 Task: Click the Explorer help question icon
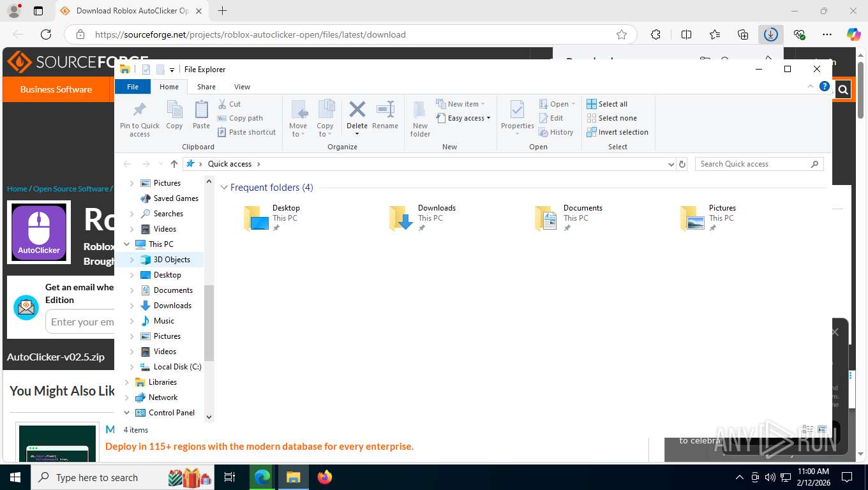pyautogui.click(x=825, y=86)
